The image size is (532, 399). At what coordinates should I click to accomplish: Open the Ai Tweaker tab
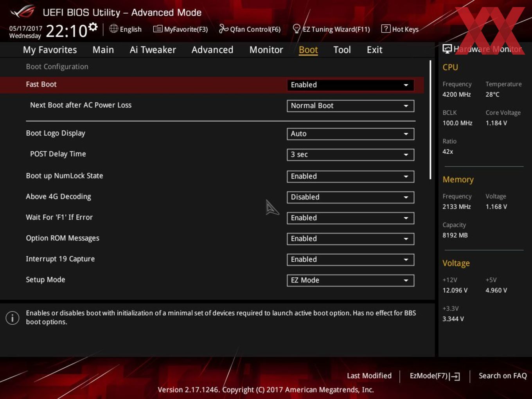pos(153,50)
